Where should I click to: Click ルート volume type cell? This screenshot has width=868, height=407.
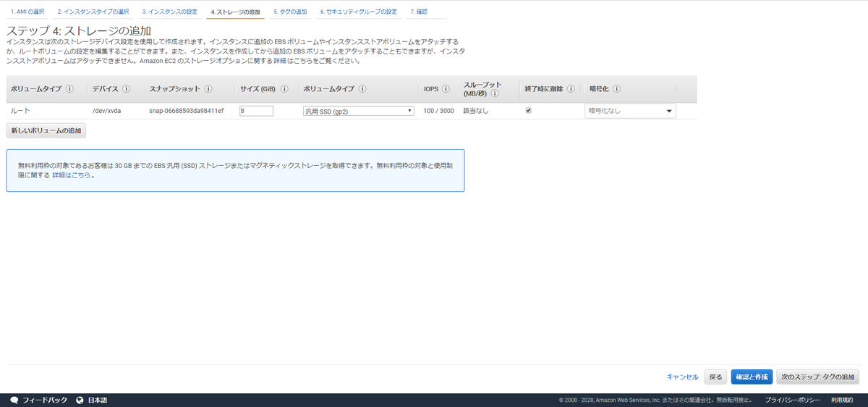(x=20, y=111)
